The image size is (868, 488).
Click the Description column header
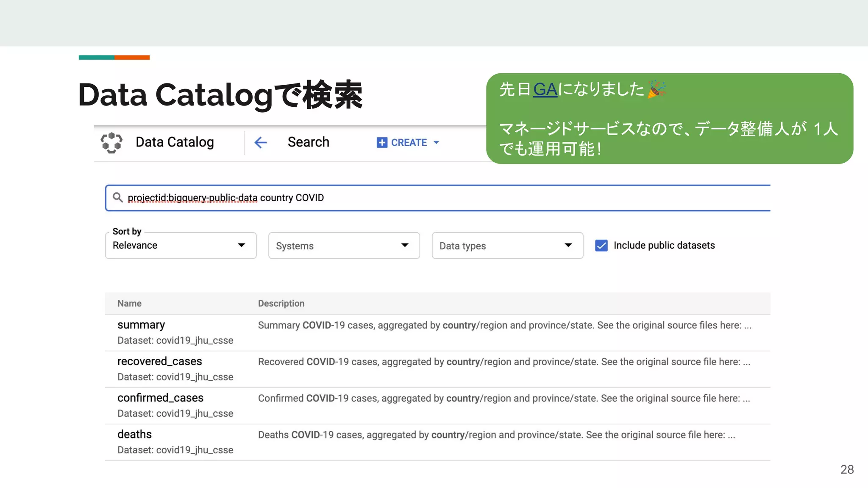tap(281, 303)
